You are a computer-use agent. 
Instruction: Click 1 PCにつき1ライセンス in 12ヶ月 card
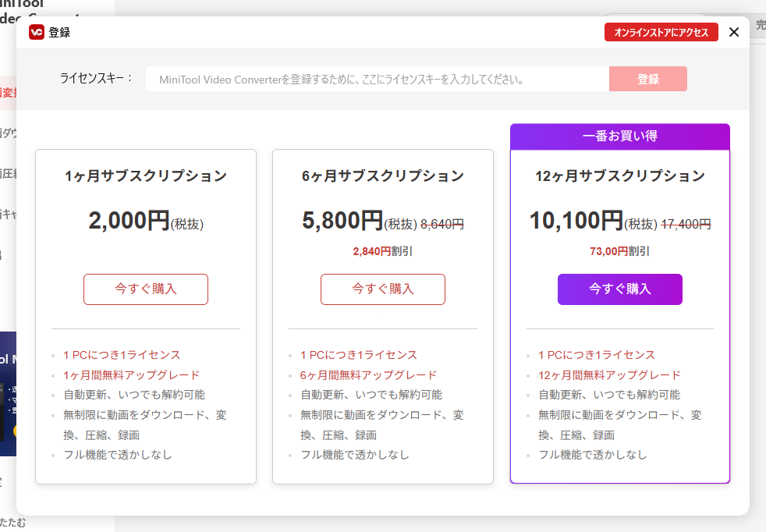click(597, 355)
